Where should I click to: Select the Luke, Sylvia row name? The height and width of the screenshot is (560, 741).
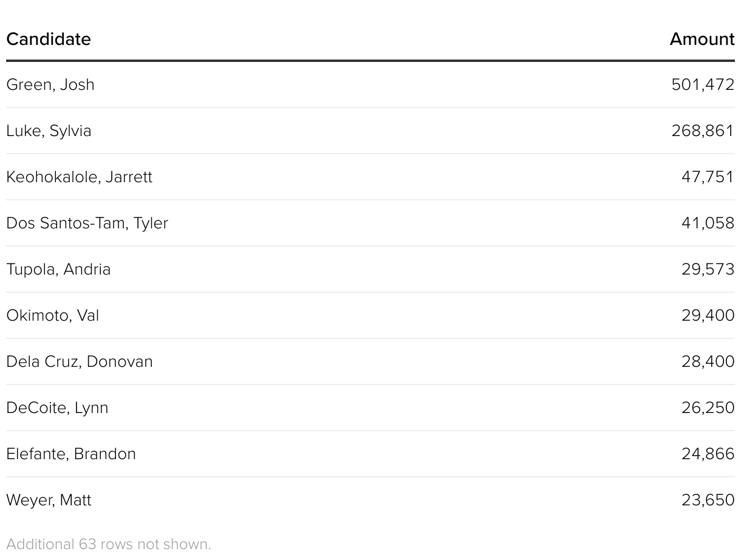click(49, 131)
